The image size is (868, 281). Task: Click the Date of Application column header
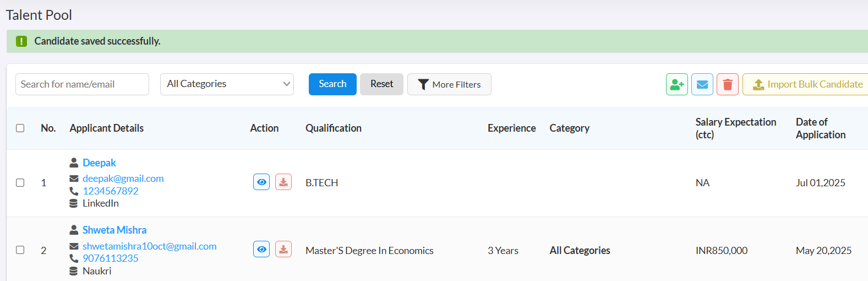[x=820, y=128]
